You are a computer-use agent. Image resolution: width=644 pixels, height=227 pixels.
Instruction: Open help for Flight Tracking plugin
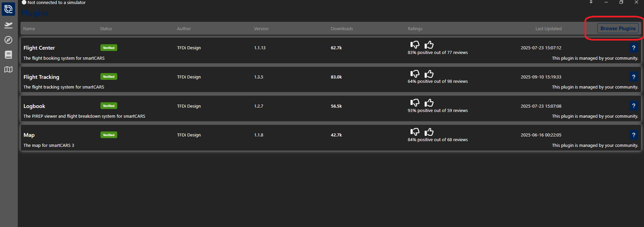click(x=634, y=77)
